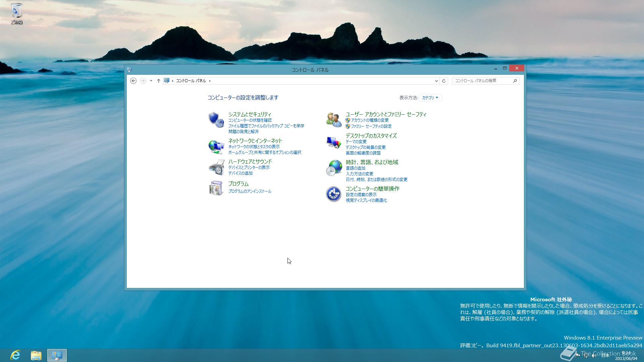
Task: Open 言語の追加 link
Action: [355, 168]
